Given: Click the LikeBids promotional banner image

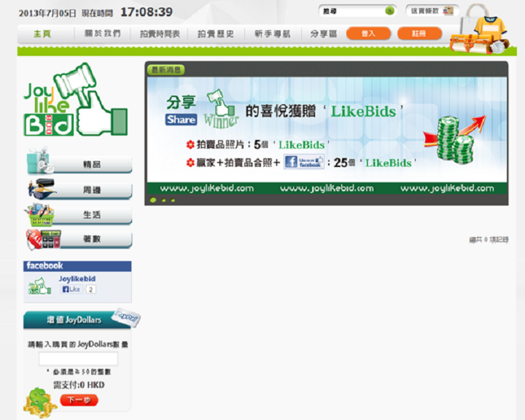Looking at the screenshot, I should [x=327, y=136].
